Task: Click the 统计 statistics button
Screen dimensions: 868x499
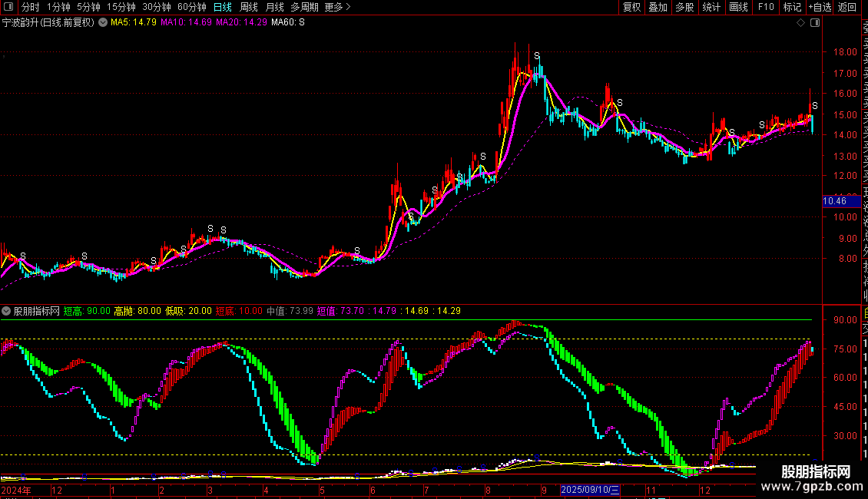Action: pos(711,7)
